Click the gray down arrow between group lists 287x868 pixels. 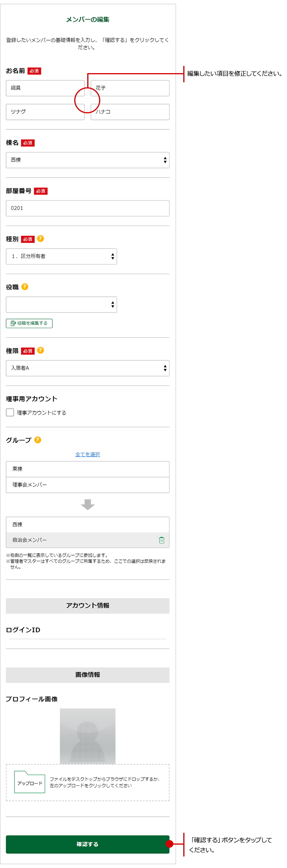click(88, 504)
